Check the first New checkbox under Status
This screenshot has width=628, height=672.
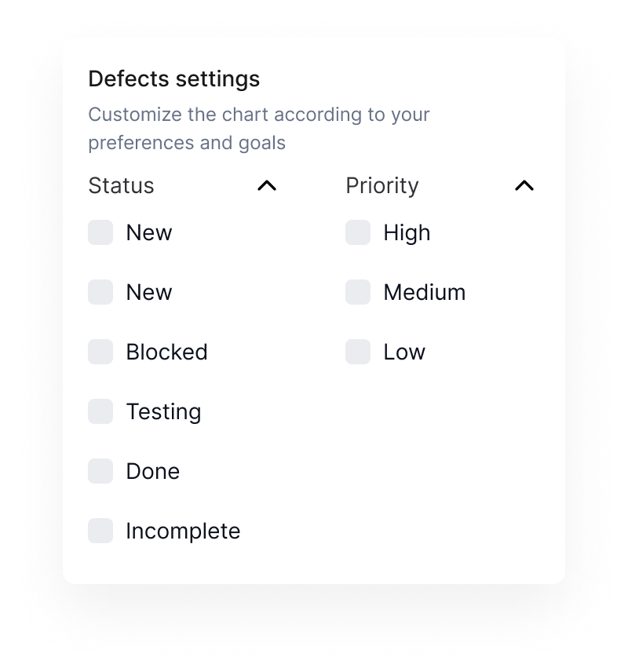pyautogui.click(x=100, y=232)
